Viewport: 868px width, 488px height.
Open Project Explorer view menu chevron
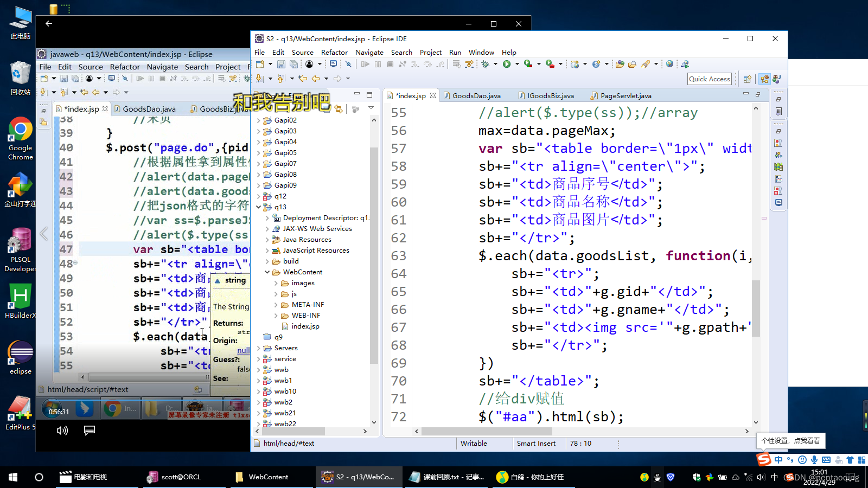click(371, 108)
